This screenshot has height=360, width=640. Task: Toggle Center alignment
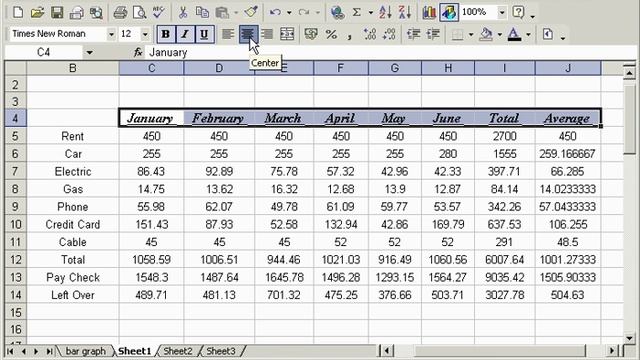click(x=247, y=34)
